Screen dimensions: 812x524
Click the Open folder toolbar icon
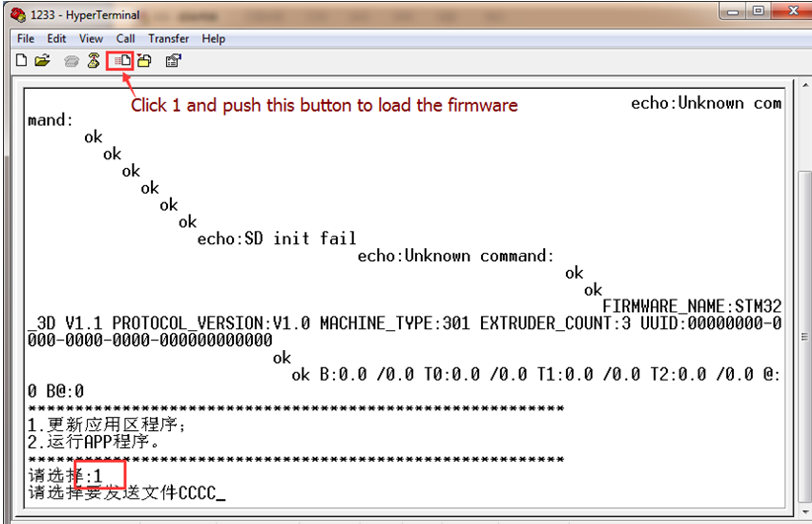point(42,60)
